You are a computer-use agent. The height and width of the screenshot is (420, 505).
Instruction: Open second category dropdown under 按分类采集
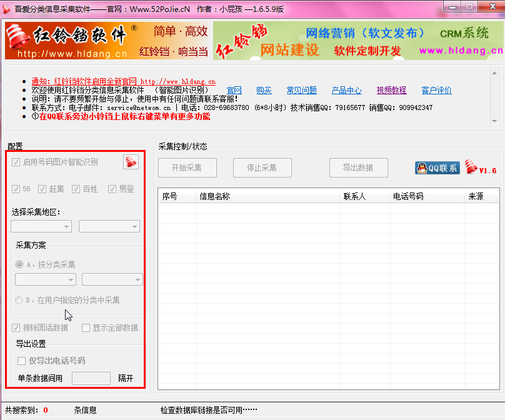tap(112, 279)
